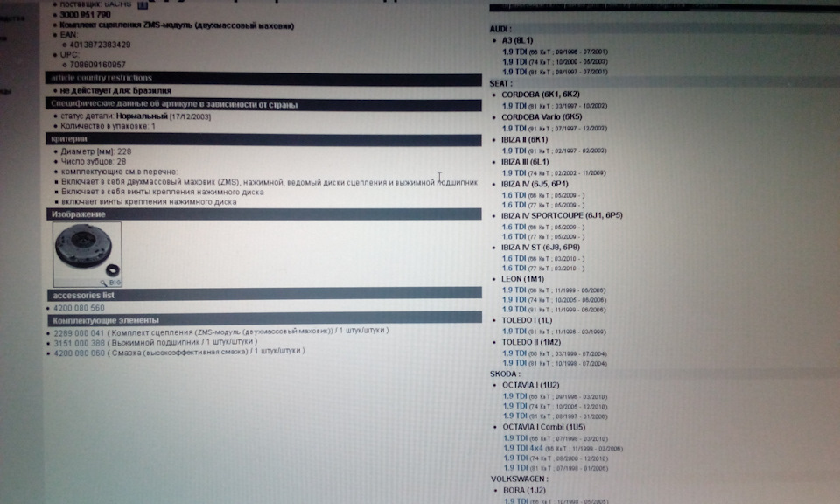
Task: Open IBIZA IV (6J5, 6P1) 1.6 TDI 66 kW link
Action: [514, 195]
